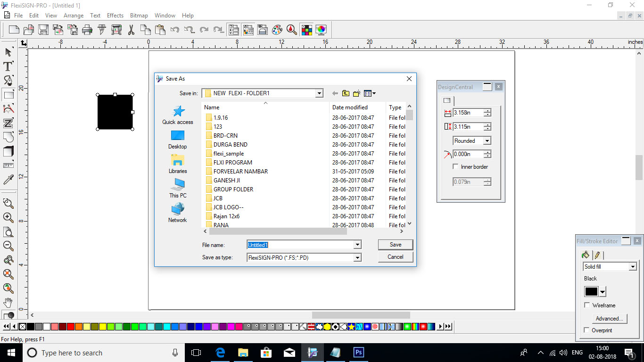Select the Measure tool
Image resolution: width=644 pixels, height=362 pixels.
point(8,165)
